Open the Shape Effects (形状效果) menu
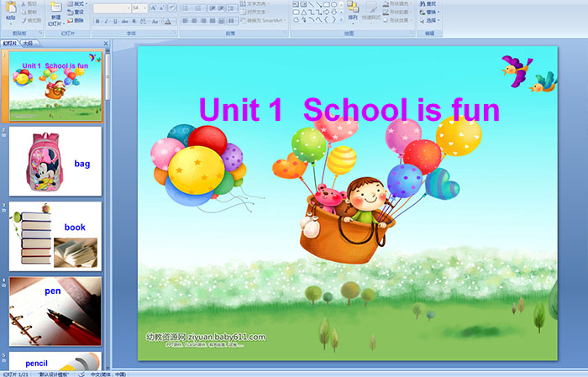Image resolution: width=588 pixels, height=377 pixels. click(x=397, y=20)
